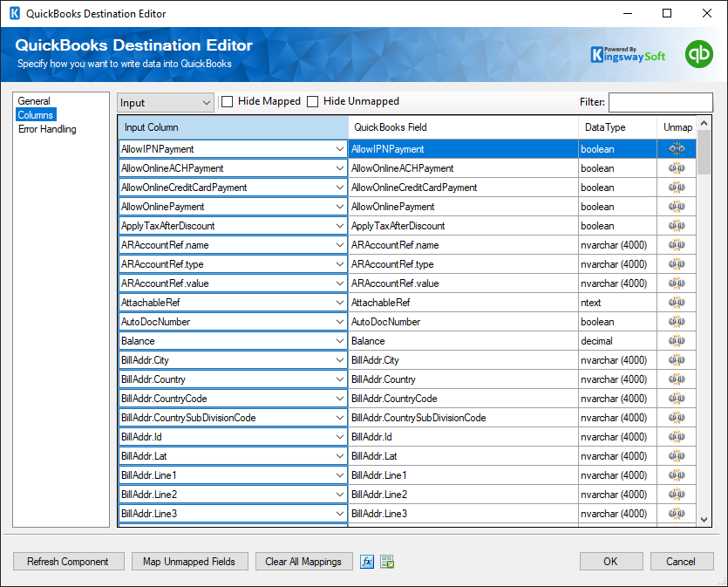Open the Error Handling page
This screenshot has height=587, width=728.
47,128
